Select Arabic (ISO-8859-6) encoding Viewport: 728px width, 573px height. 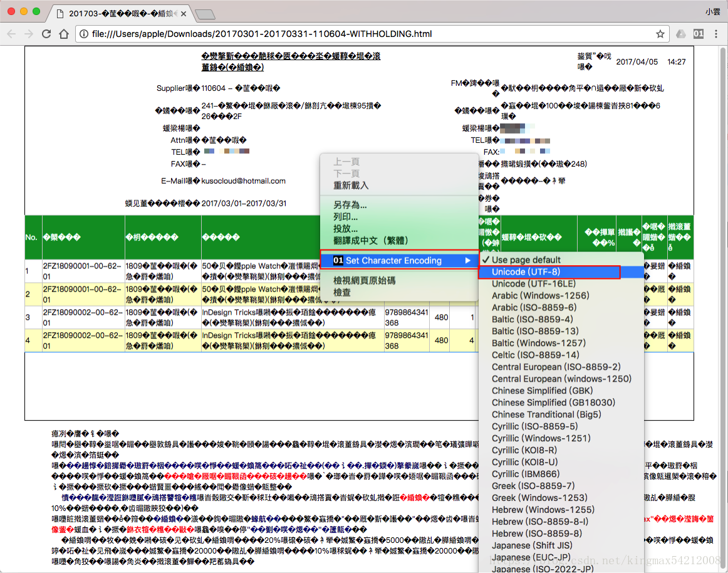pyautogui.click(x=561, y=308)
